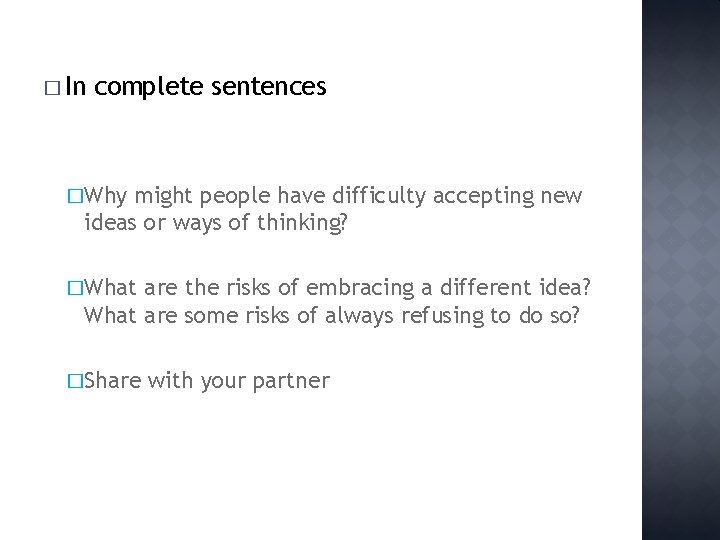The width and height of the screenshot is (720, 540).
Task: Click the blue bullet before 'What are the risks'
Action: [x=75, y=288]
